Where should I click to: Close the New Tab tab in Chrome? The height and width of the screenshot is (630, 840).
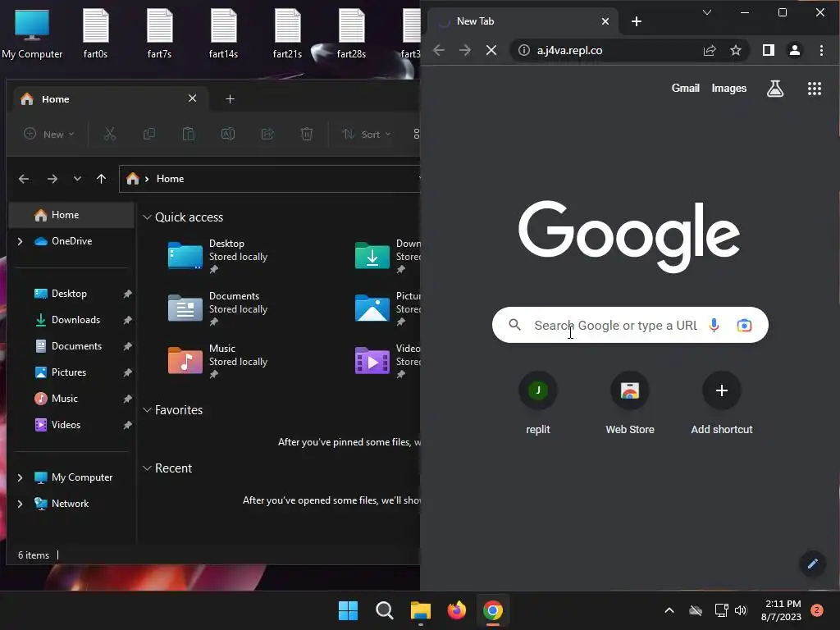[x=605, y=21]
